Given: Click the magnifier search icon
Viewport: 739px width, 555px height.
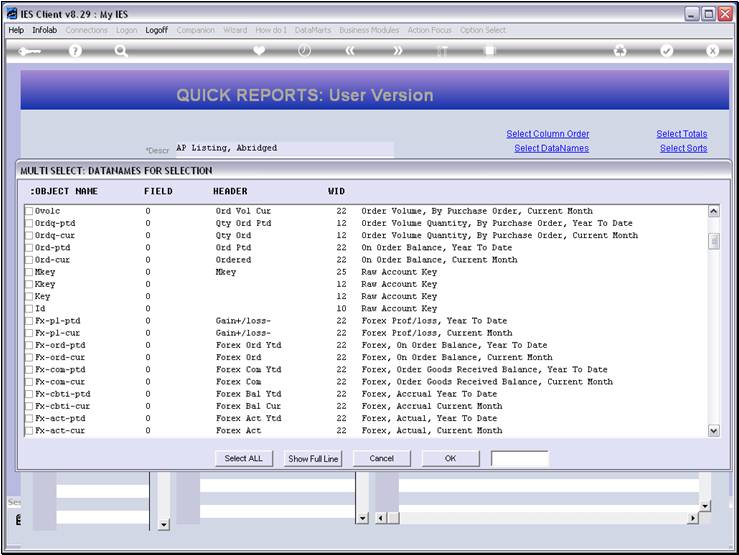Looking at the screenshot, I should click(121, 51).
